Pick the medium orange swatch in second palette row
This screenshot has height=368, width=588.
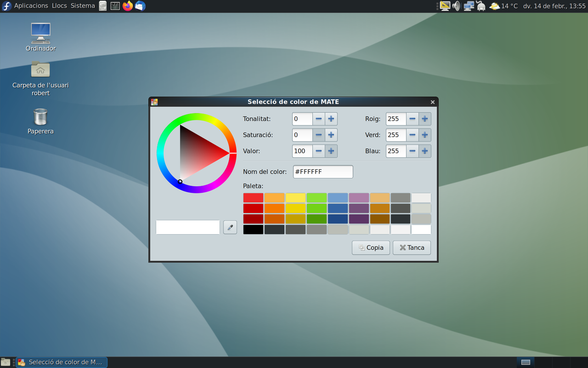tap(274, 208)
